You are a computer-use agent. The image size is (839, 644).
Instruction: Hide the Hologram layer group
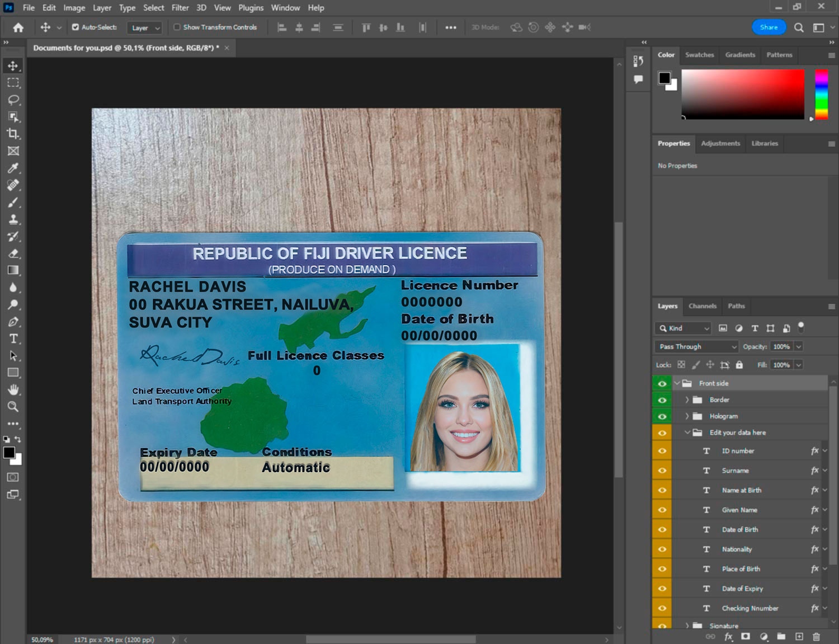pos(662,416)
